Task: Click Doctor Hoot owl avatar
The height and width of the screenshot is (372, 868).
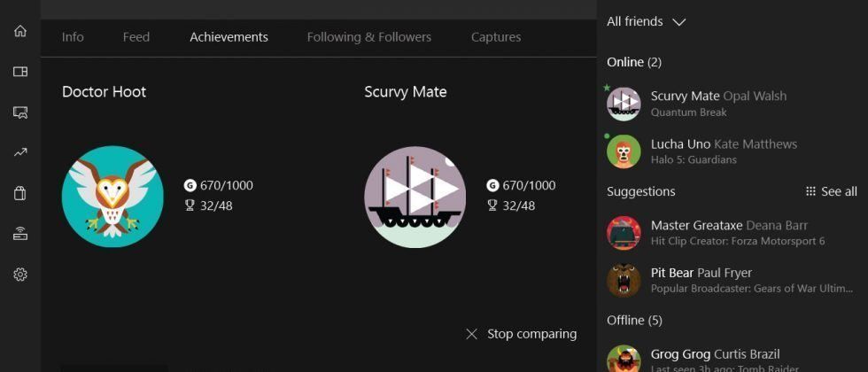Action: click(x=112, y=197)
